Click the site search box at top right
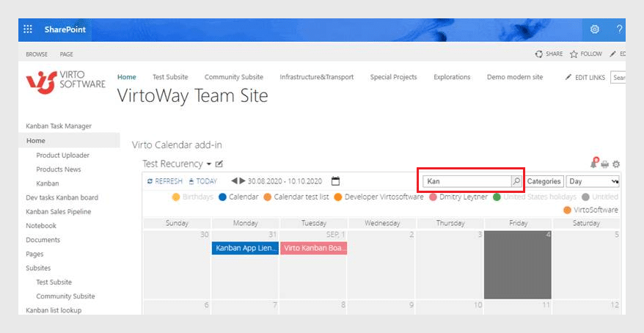This screenshot has height=333, width=644. [x=618, y=77]
